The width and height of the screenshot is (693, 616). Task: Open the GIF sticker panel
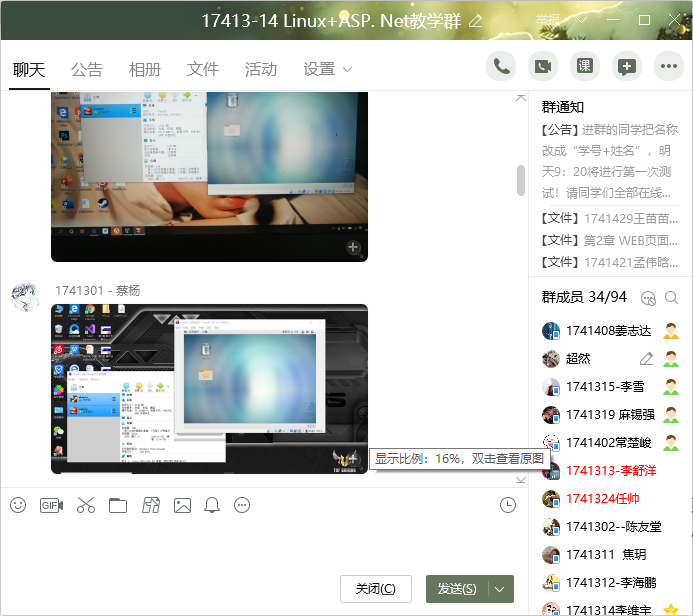coord(51,505)
